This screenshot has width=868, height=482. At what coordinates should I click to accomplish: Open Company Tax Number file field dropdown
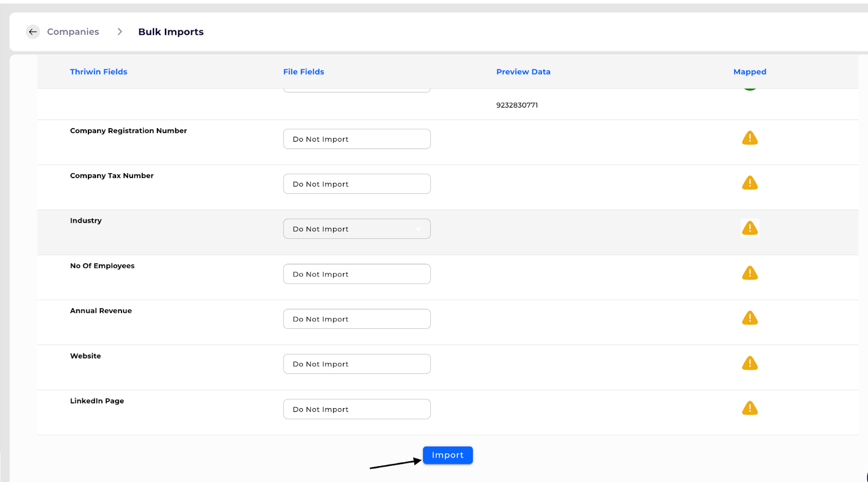[357, 184]
